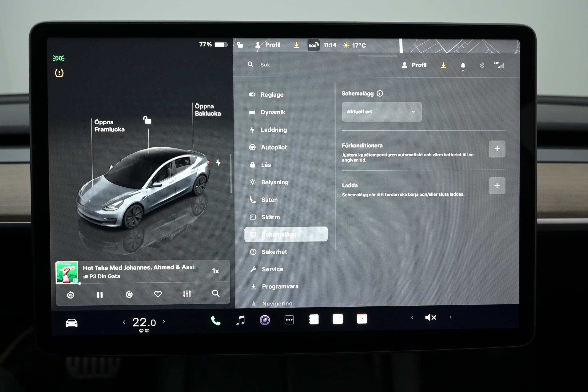Add a Ladda charging schedule
This screenshot has height=392, width=588.
coord(497,186)
